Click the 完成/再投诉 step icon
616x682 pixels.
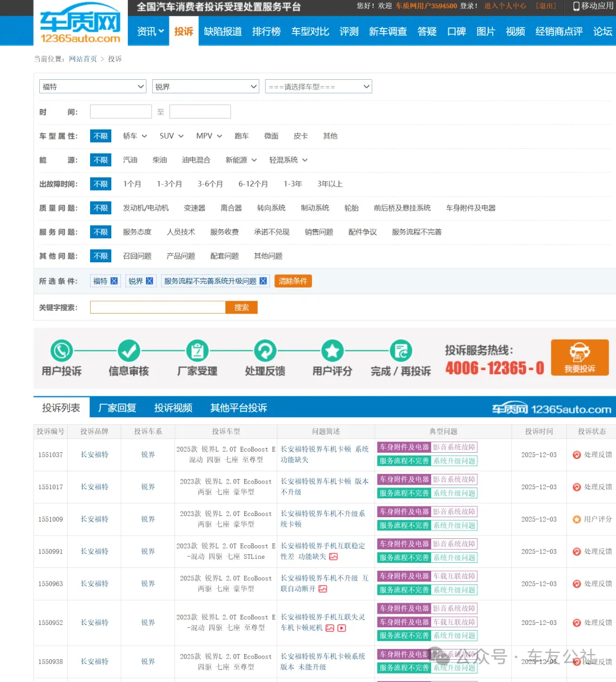click(x=400, y=351)
